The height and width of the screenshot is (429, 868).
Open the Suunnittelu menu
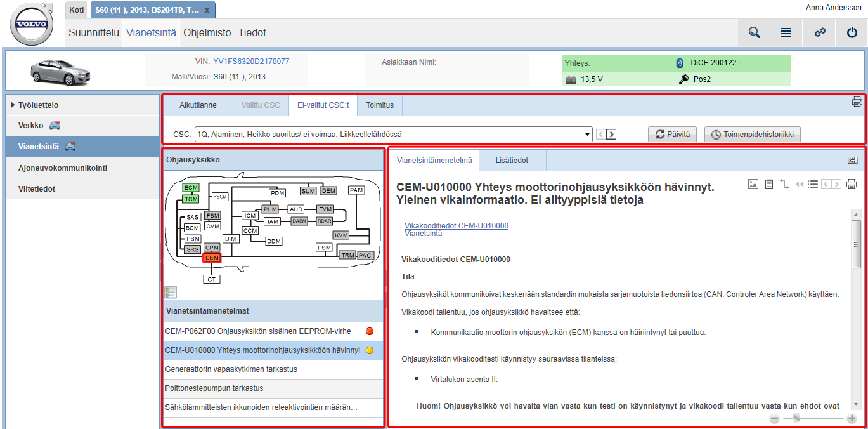click(94, 32)
